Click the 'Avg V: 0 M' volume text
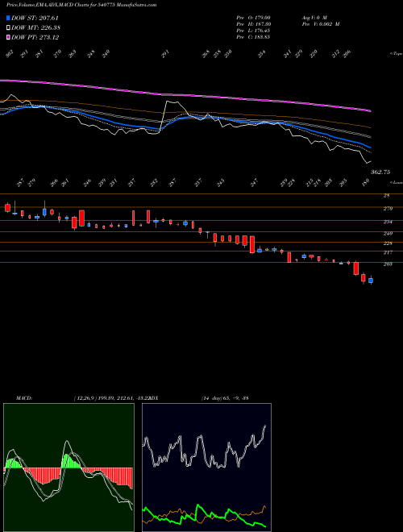Image resolution: width=403 pixels, height=532 pixels. pos(314,18)
